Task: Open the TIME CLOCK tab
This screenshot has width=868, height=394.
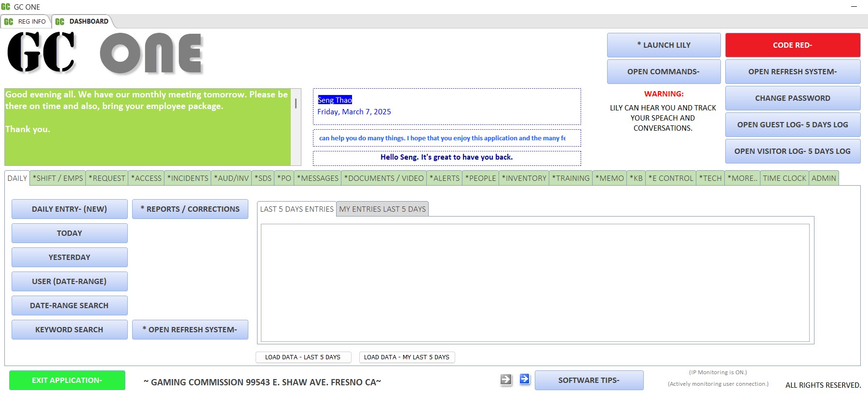Action: click(784, 178)
